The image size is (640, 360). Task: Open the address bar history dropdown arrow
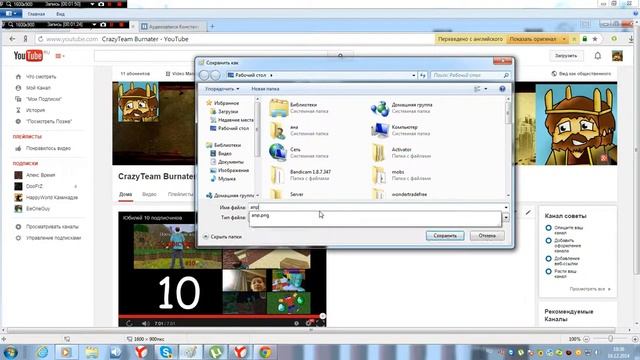[413, 75]
